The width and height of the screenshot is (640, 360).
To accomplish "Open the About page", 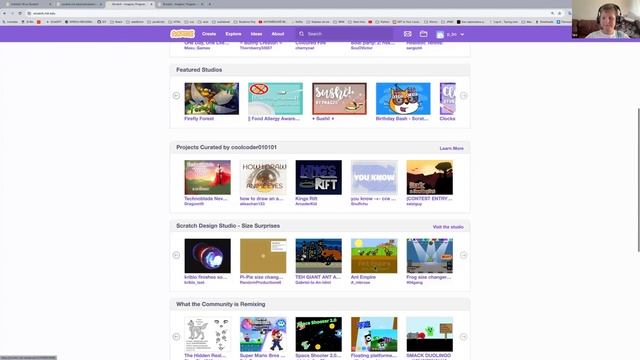I will pyautogui.click(x=278, y=34).
